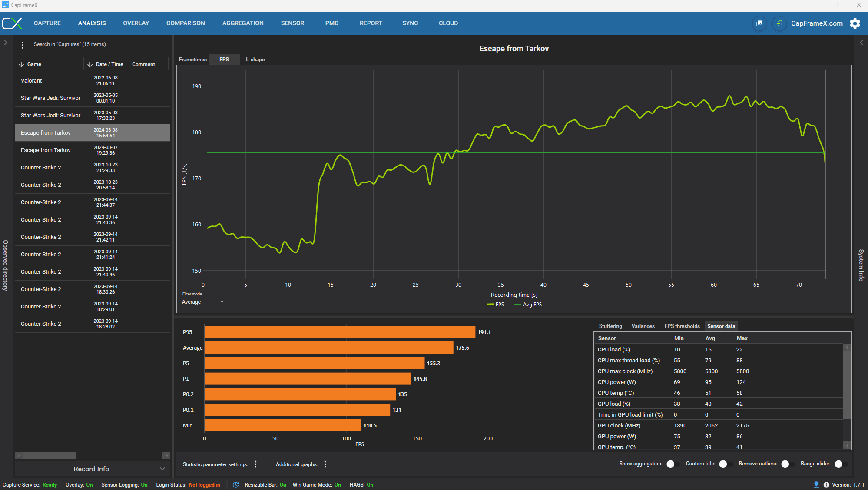Select the L-shape graph tab

255,60
